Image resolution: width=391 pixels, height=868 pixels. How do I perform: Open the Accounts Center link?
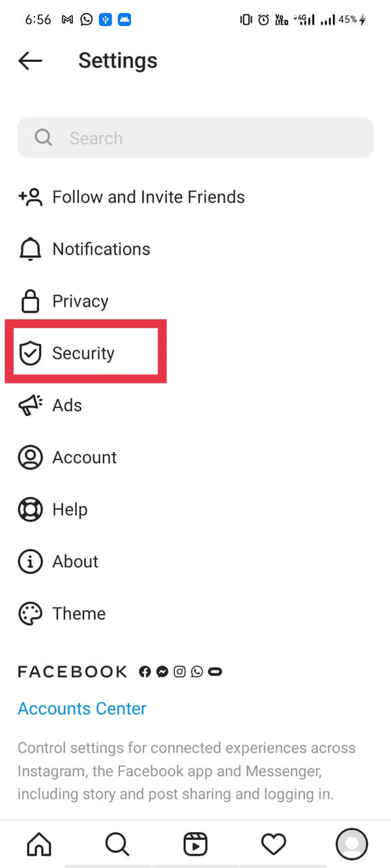point(82,708)
